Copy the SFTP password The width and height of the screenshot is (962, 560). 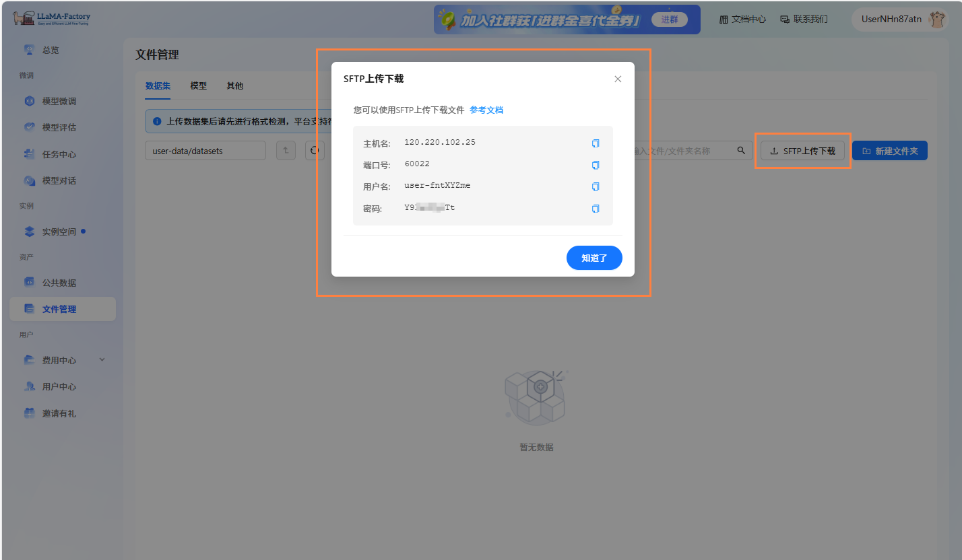[595, 209]
